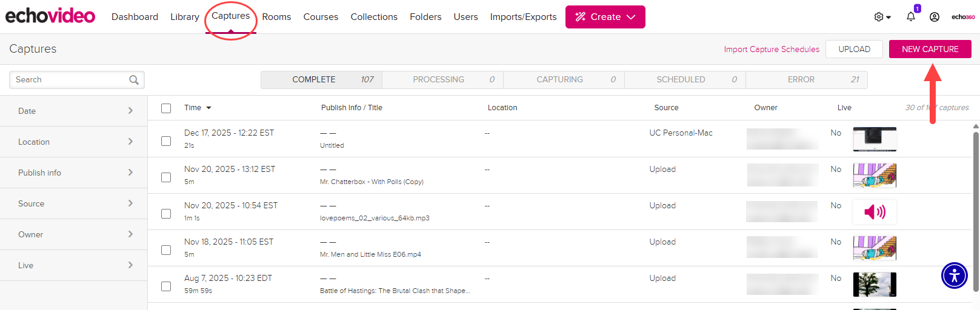
Task: Click the Battle of Hastings capture title
Action: pyautogui.click(x=395, y=291)
